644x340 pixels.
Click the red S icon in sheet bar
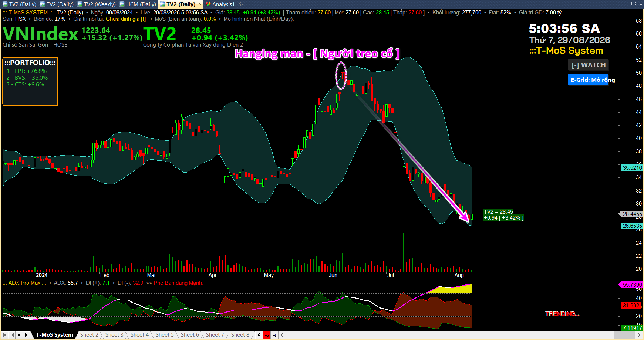click(267, 335)
